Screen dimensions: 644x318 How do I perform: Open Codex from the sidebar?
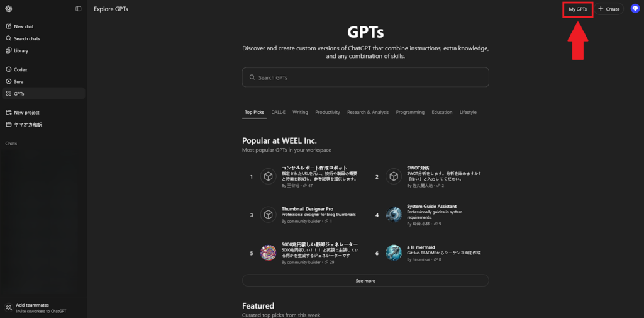[43, 69]
